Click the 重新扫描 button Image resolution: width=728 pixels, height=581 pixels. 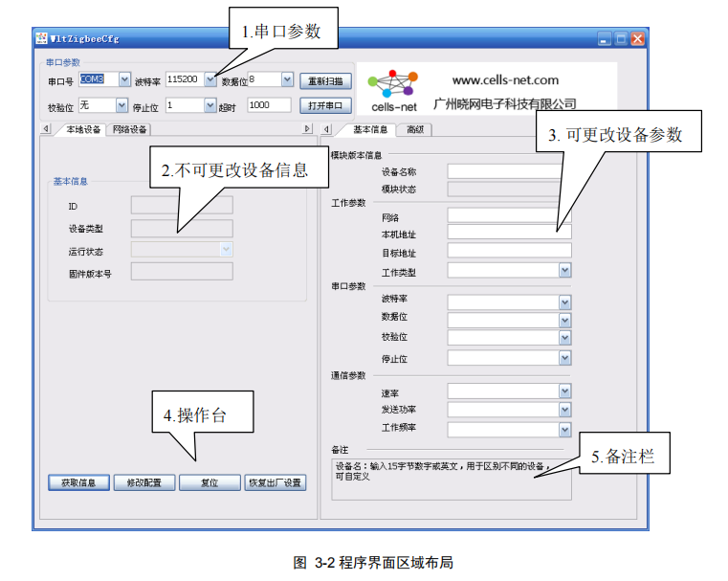point(325,81)
